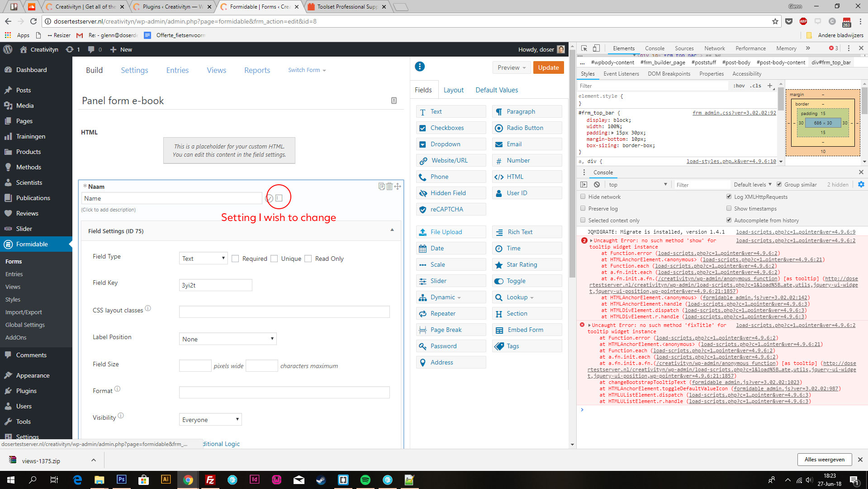Switch to the DevTools Network tab
The width and height of the screenshot is (868, 489).
pyautogui.click(x=714, y=48)
